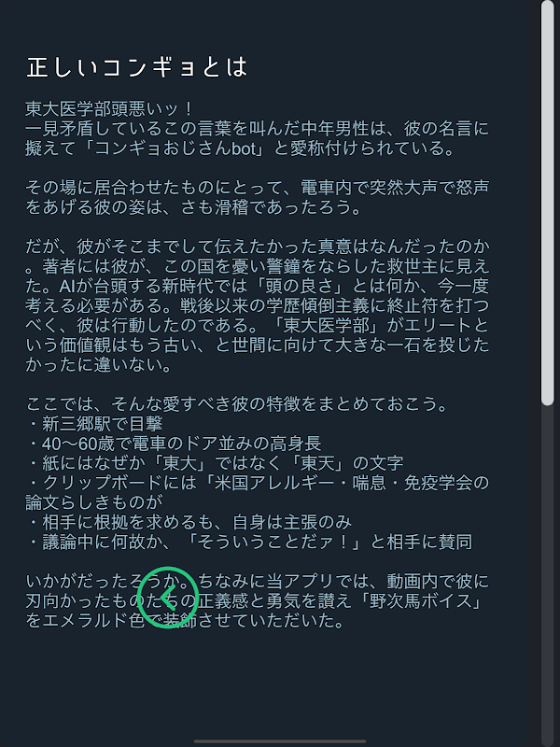
Task: Click the dark scrollbar track below the thumb
Action: tap(548, 575)
